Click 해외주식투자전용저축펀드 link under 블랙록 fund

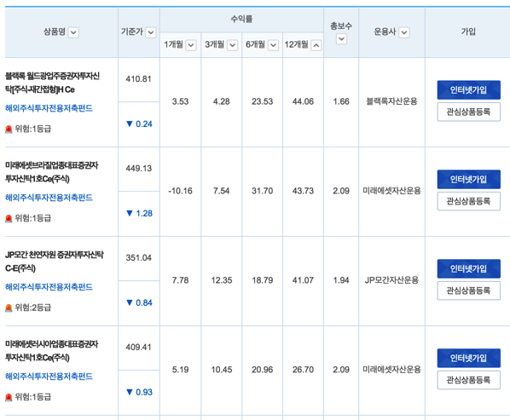(x=49, y=108)
